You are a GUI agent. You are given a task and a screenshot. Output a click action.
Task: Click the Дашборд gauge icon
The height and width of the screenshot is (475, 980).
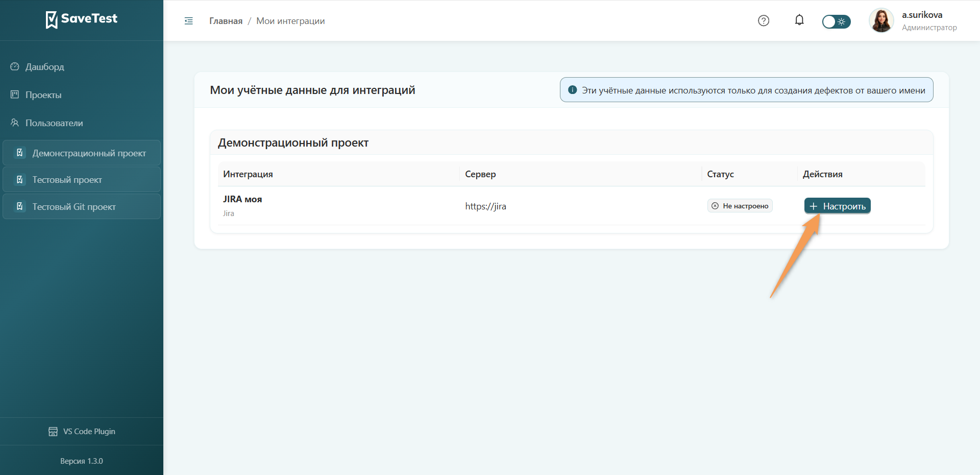(x=15, y=66)
